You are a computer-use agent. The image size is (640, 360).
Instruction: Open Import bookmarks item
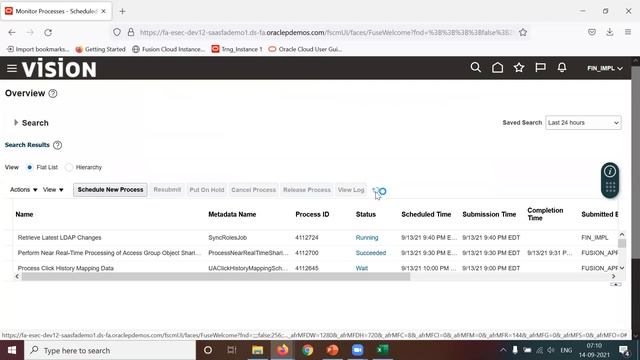[38, 49]
